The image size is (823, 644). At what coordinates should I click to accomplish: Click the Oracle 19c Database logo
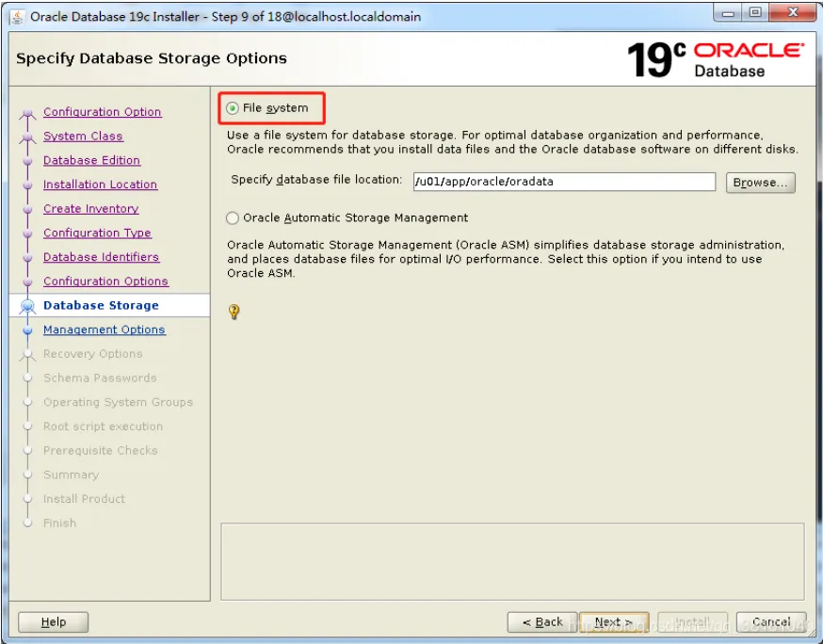point(716,60)
